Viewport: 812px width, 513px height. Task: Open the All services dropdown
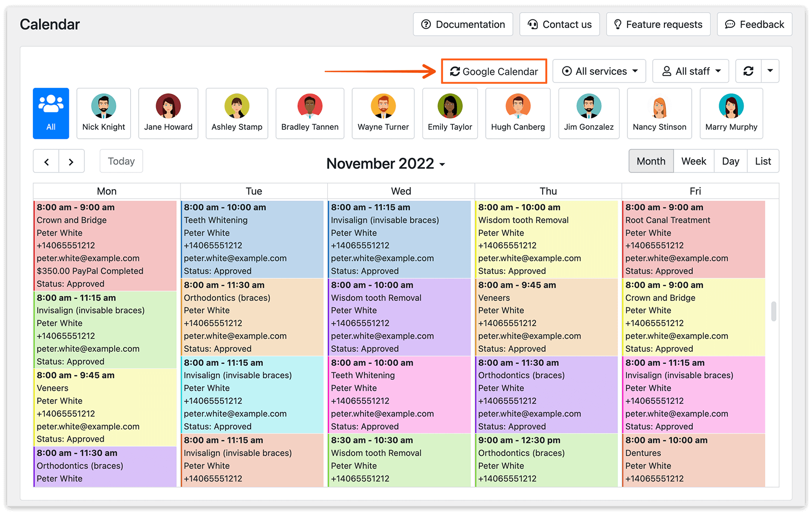click(600, 71)
